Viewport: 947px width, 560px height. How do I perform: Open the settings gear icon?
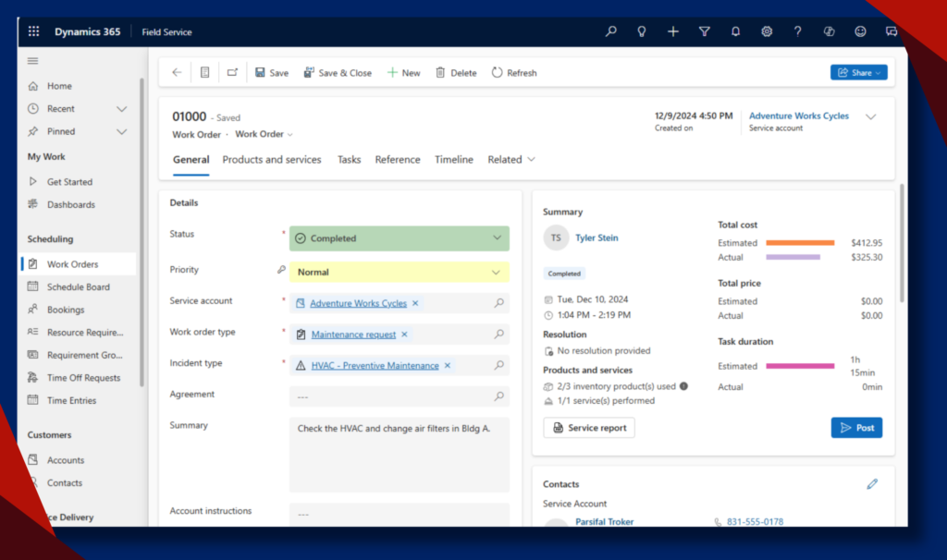[767, 31]
